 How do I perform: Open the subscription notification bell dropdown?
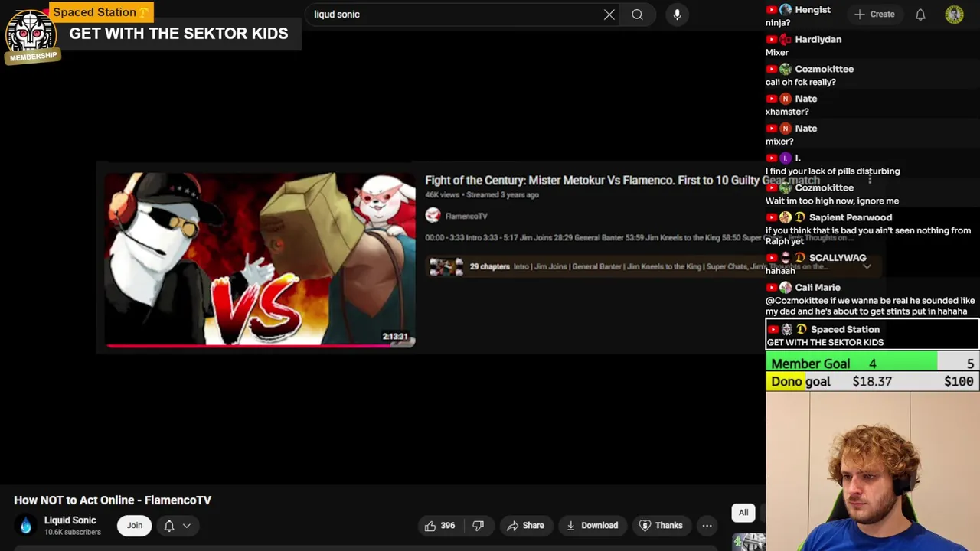(x=177, y=526)
